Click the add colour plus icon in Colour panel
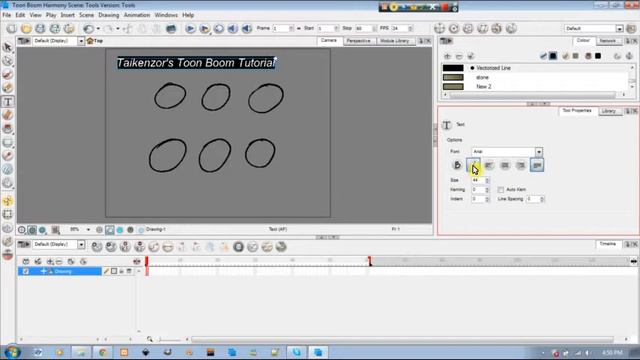The width and height of the screenshot is (640, 360). (447, 56)
